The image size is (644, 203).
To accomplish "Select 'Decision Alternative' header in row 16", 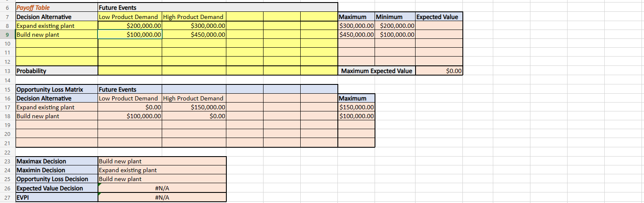I will coord(57,98).
